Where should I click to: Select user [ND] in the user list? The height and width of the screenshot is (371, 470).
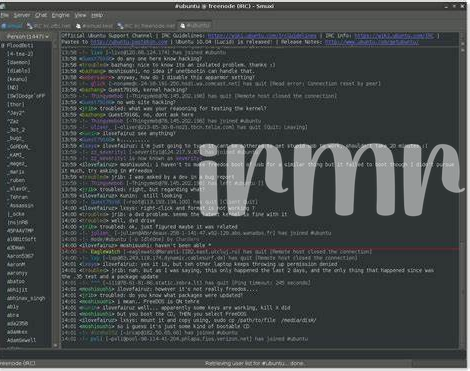pos(13,88)
